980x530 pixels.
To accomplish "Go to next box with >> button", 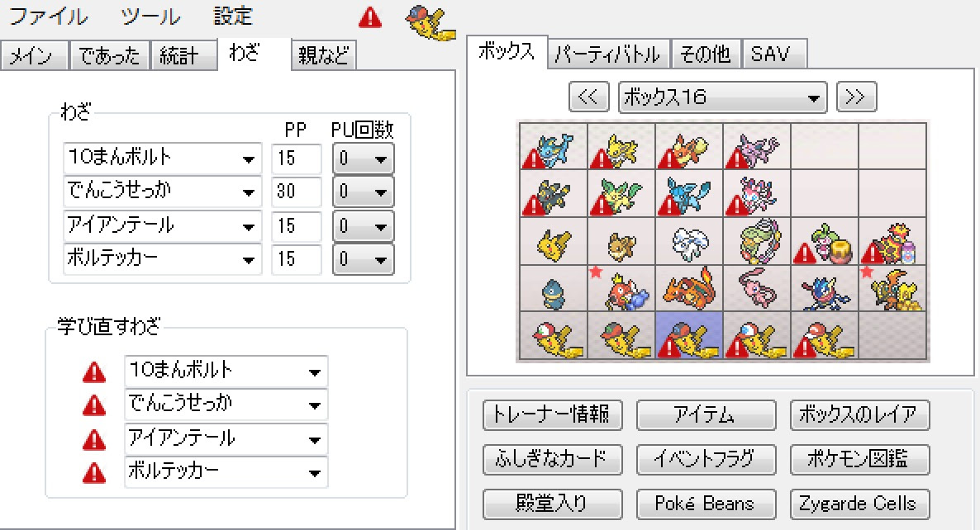I will coord(856,97).
